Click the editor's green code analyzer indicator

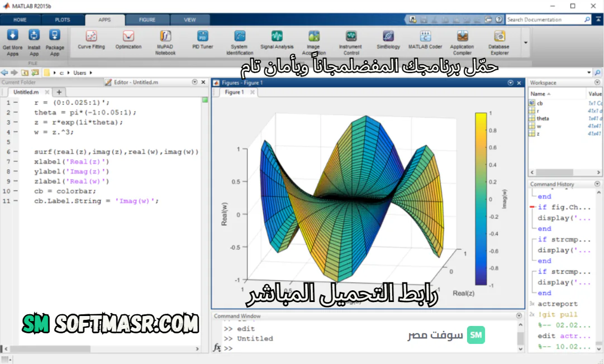[205, 100]
